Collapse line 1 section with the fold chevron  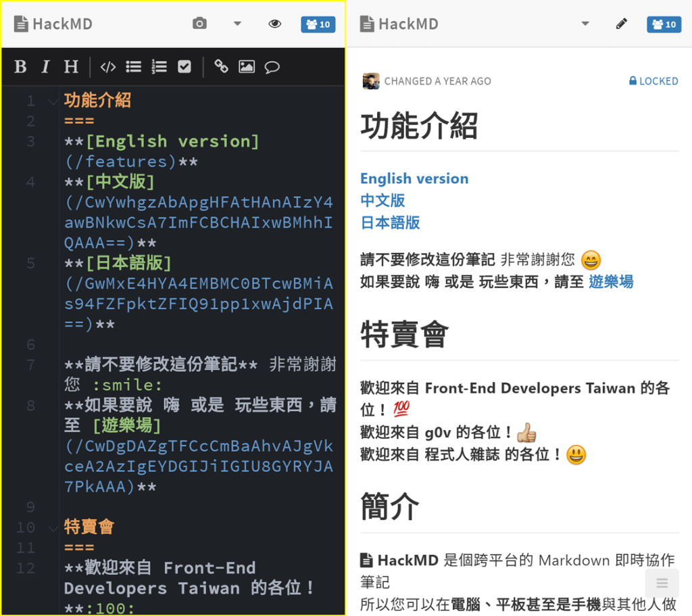[53, 100]
